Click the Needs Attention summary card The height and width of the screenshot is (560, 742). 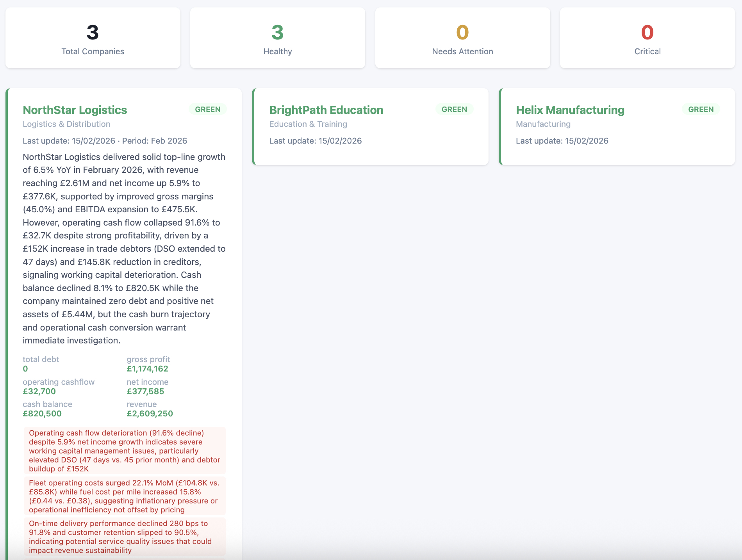click(462, 37)
